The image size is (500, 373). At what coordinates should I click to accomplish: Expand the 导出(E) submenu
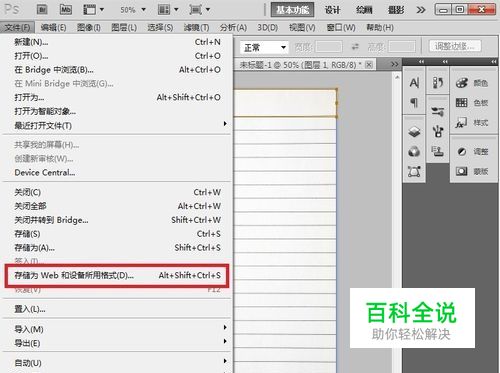point(117,343)
